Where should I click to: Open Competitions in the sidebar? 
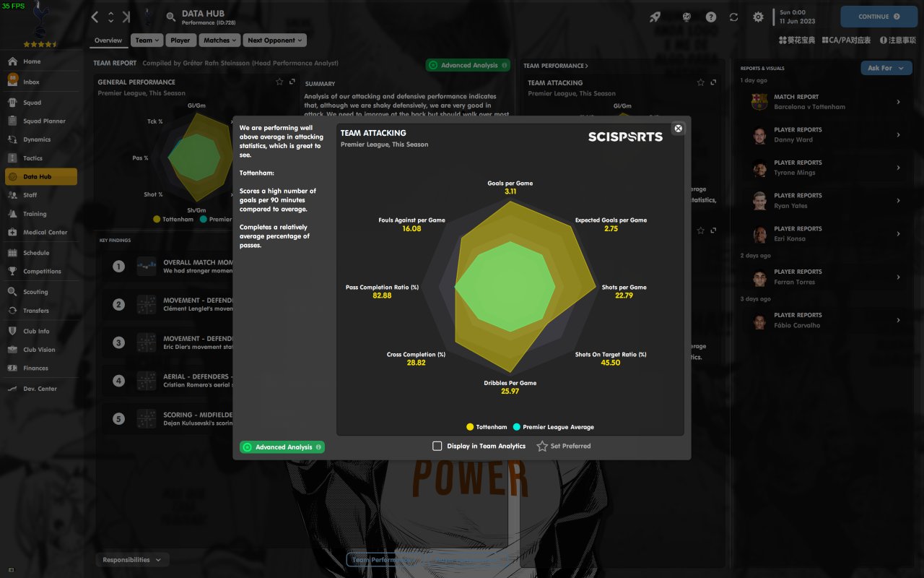[x=40, y=272]
